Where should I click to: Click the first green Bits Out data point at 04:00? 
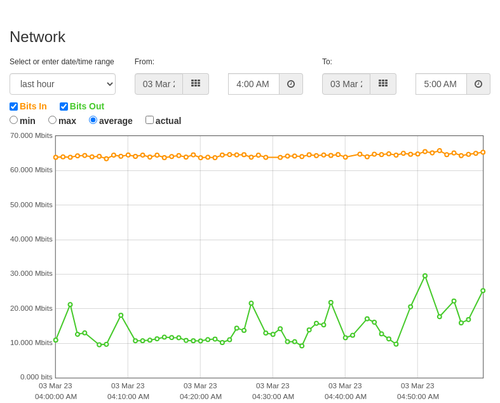pos(56,340)
